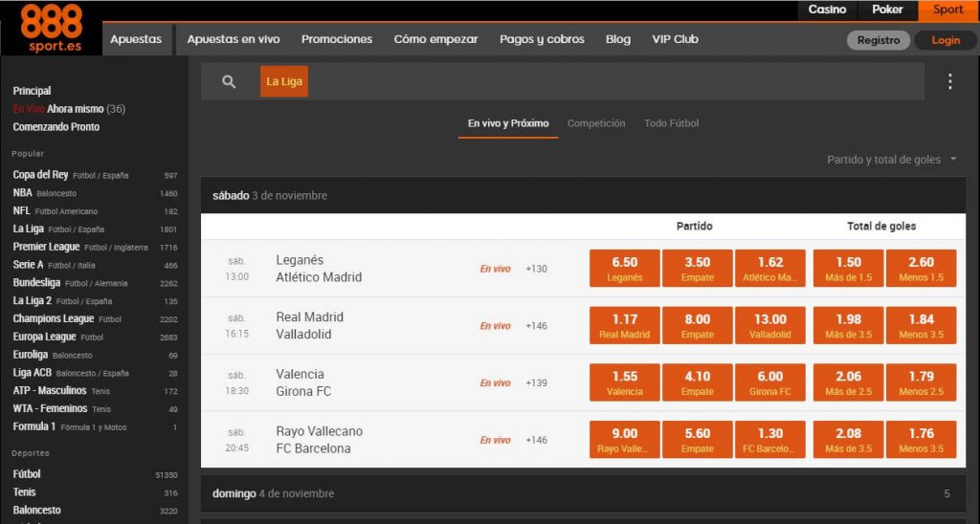This screenshot has height=524, width=980.
Task: Pick Menos 3.5 at 1.76
Action: [922, 440]
